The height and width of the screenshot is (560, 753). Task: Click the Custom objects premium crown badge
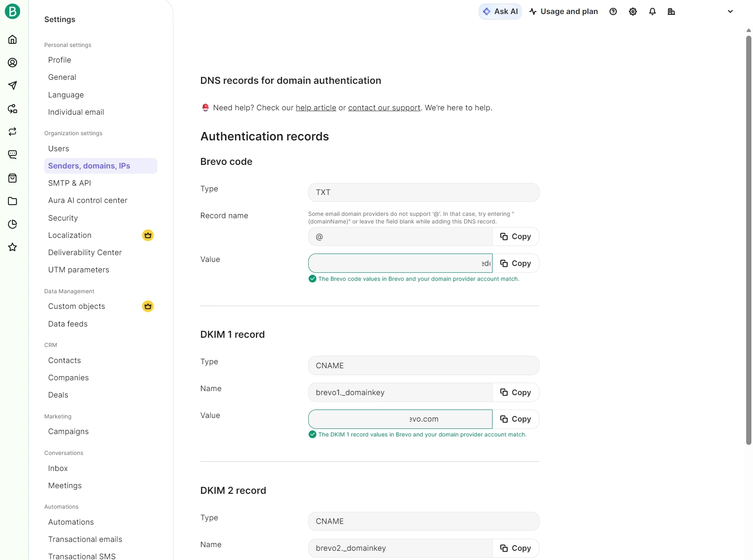click(148, 306)
